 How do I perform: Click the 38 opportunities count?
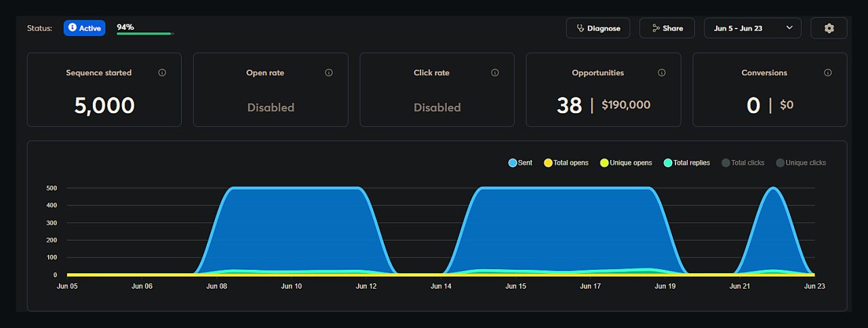[x=569, y=105]
